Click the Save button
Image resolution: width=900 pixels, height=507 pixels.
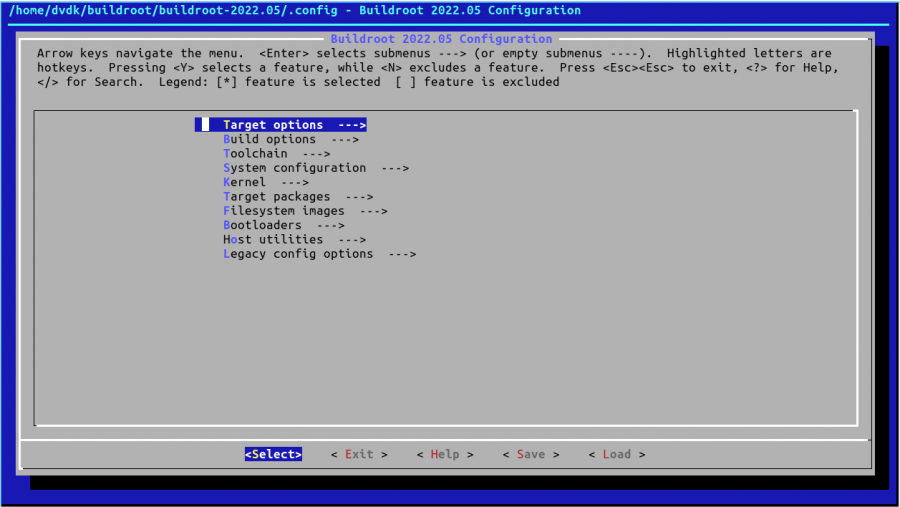tap(531, 454)
